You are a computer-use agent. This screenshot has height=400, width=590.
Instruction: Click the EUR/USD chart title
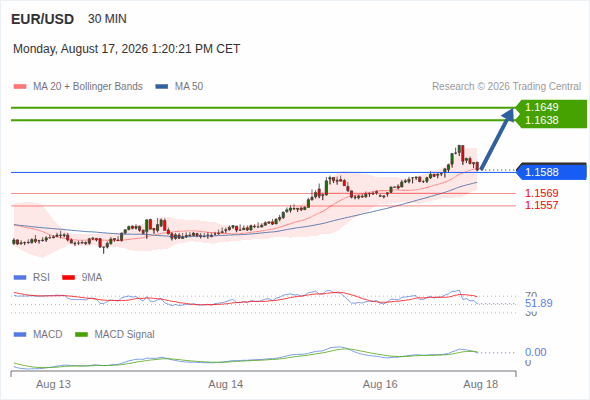[x=43, y=19]
